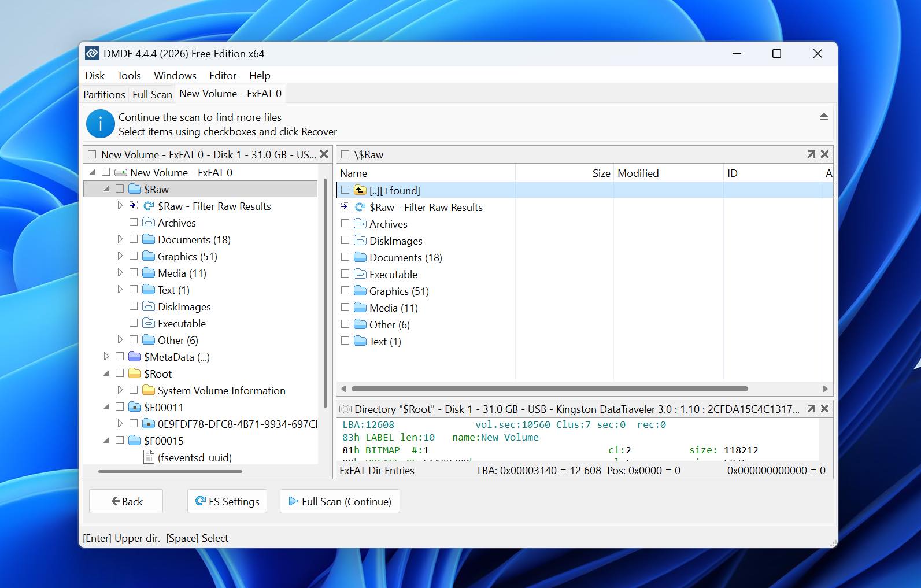This screenshot has width=921, height=588.
Task: Check the Media (11) checkbox in file list
Action: point(345,307)
